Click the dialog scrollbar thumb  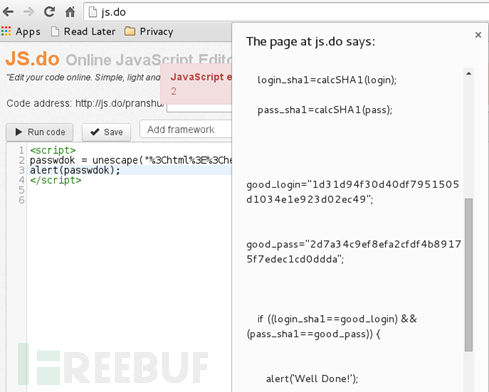pos(469,275)
